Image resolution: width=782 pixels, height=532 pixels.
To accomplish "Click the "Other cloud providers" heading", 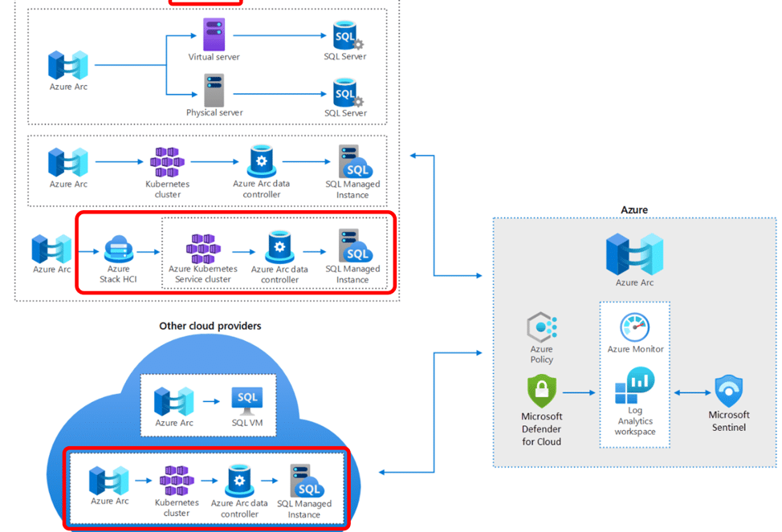I will [x=210, y=326].
